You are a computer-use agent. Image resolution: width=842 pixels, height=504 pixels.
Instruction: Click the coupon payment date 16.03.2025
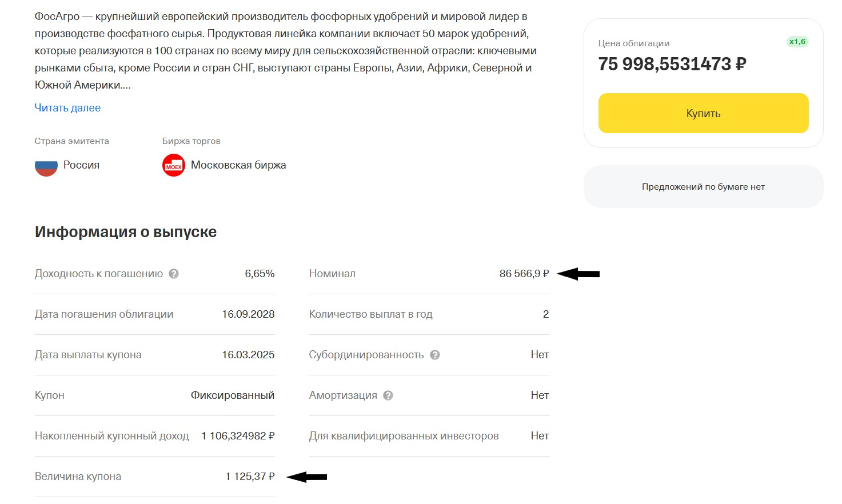(248, 355)
